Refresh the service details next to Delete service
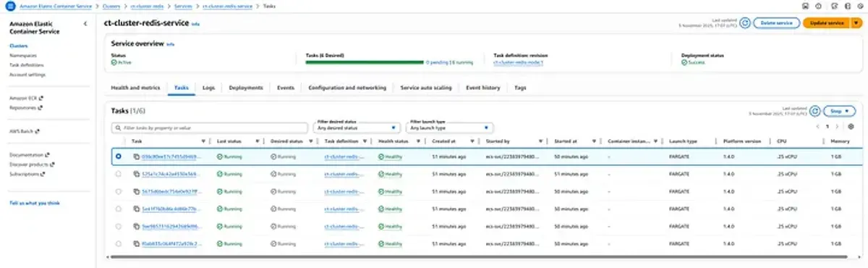868x268 pixels. coord(745,23)
